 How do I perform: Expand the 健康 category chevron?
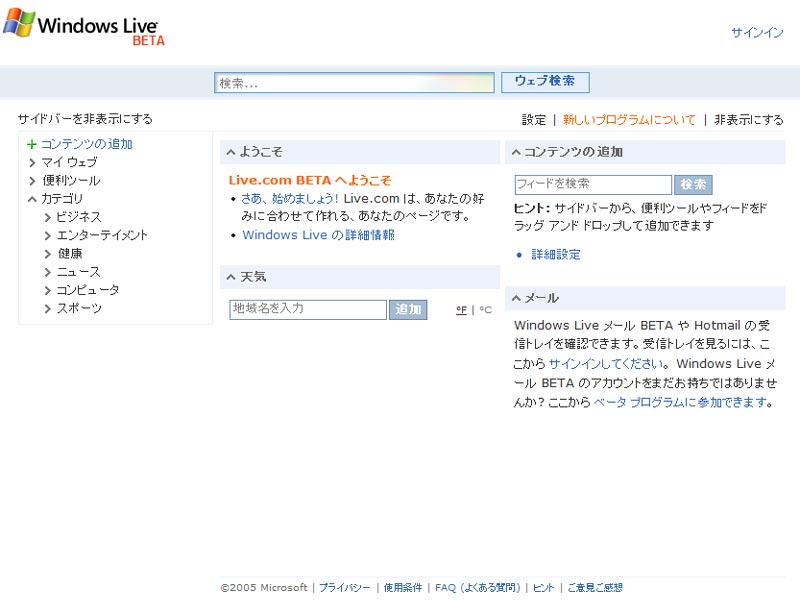tap(47, 254)
